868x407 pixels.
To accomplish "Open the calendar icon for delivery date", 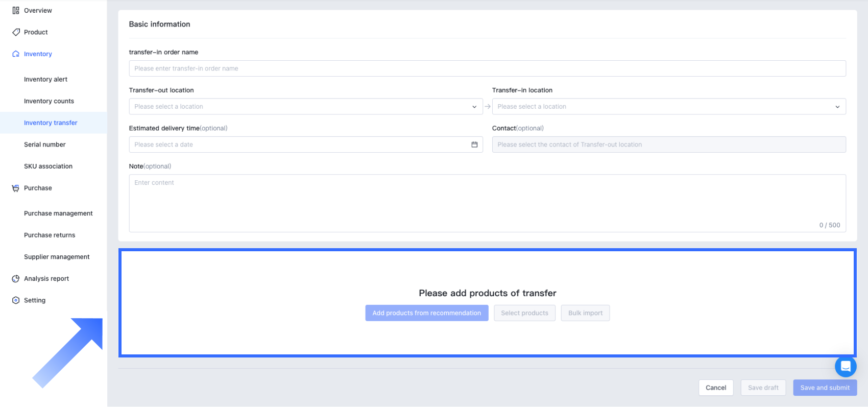I will [474, 145].
